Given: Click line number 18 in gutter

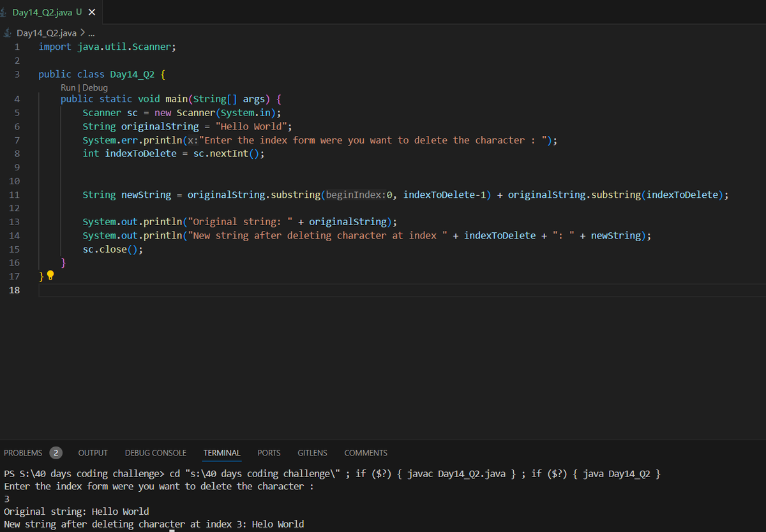Looking at the screenshot, I should [15, 290].
